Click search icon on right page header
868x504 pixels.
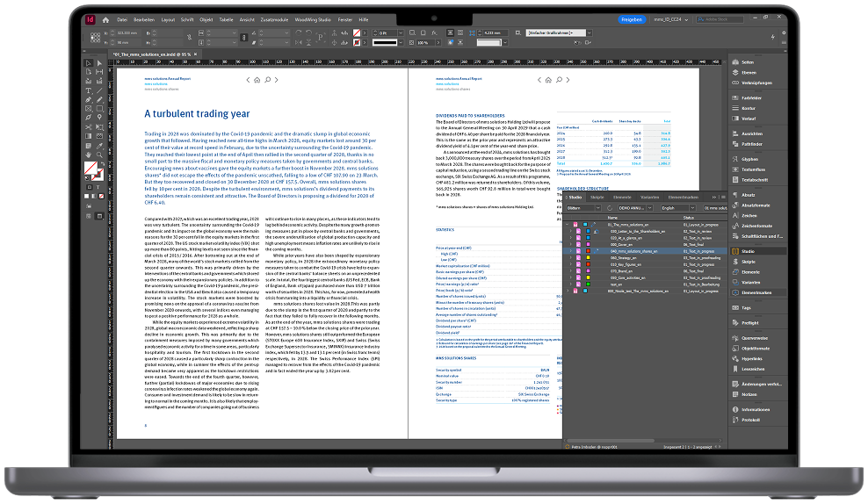click(x=559, y=80)
